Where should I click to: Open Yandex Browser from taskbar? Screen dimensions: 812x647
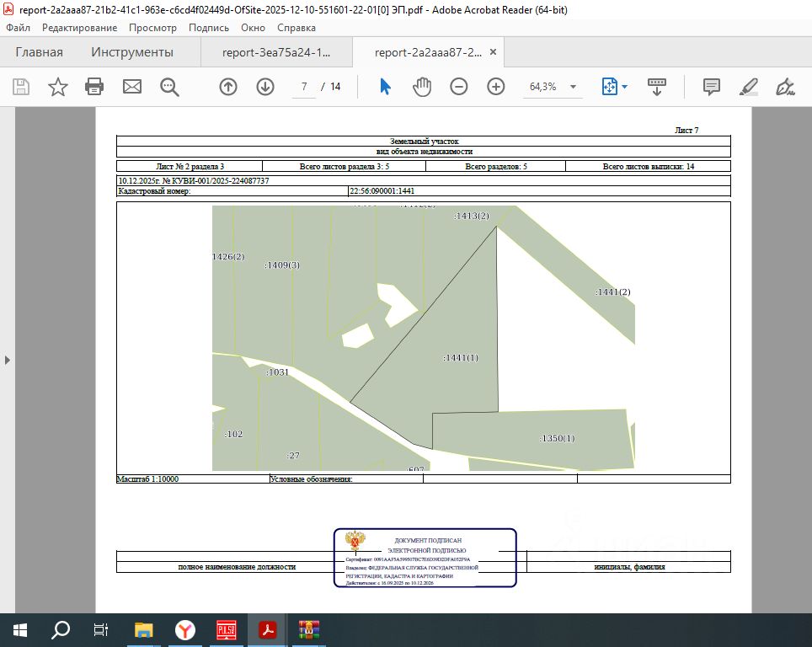(x=185, y=630)
